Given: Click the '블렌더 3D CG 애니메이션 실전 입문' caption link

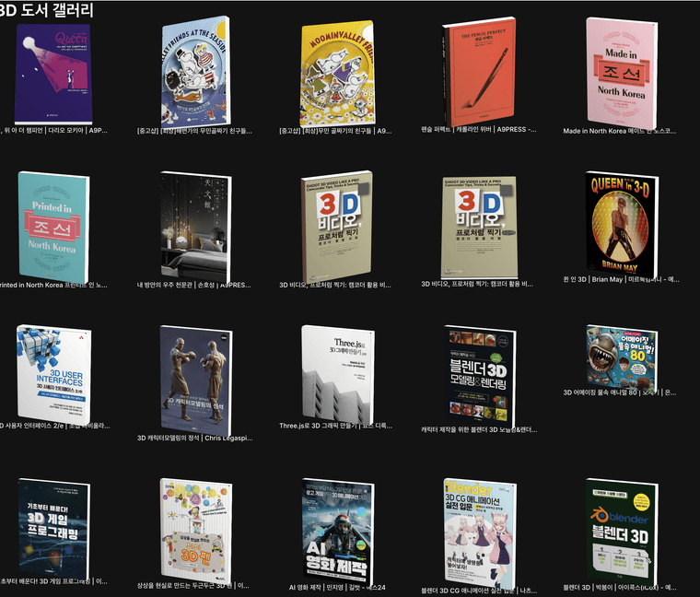Looking at the screenshot, I should click(478, 588).
